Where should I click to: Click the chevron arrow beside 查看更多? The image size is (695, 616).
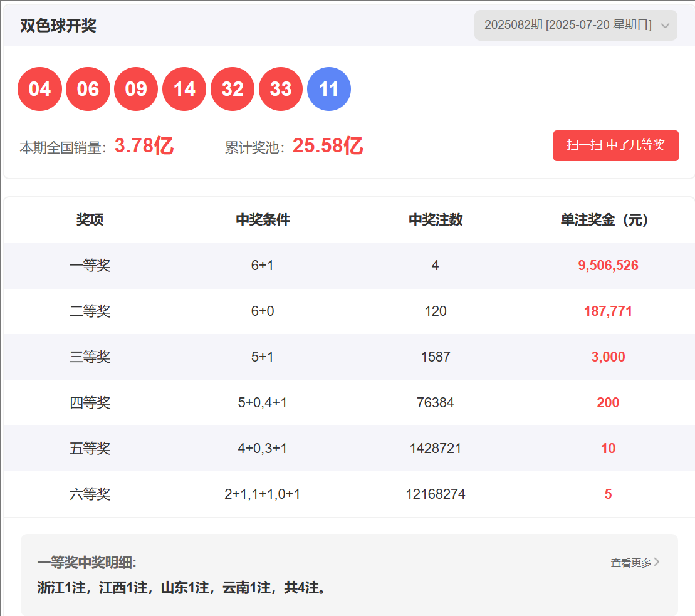click(657, 562)
